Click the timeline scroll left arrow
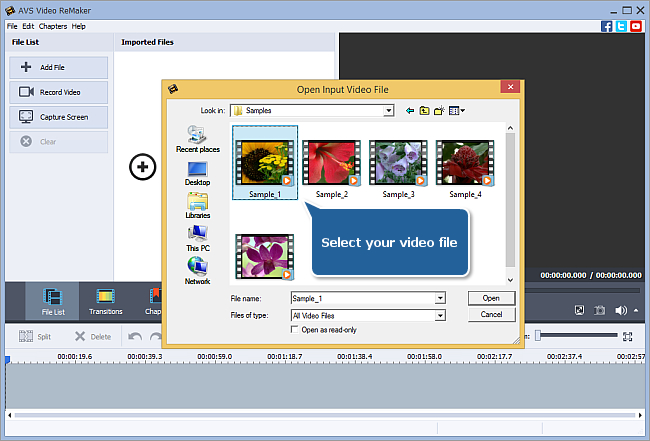Viewport: 650px width, 441px height. click(x=9, y=415)
